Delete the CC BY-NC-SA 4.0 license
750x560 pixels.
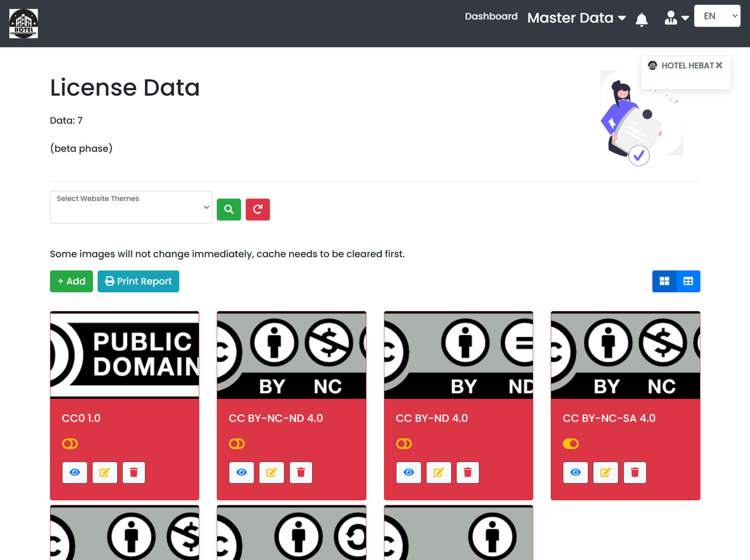pyautogui.click(x=634, y=473)
